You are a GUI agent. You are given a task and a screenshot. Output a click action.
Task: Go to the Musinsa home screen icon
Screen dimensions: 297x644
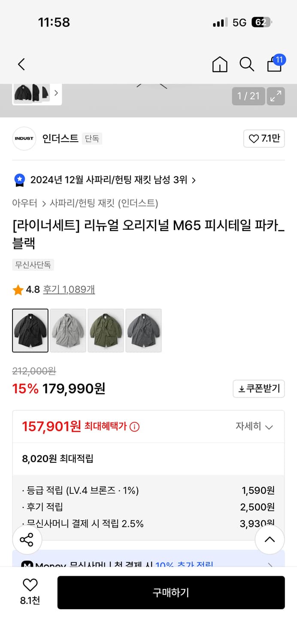pyautogui.click(x=219, y=64)
